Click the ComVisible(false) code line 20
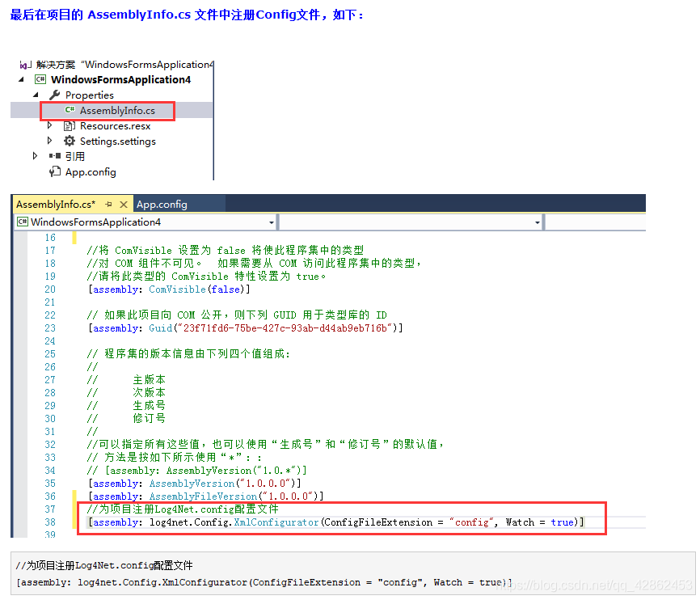This screenshot has height=600, width=700. click(x=169, y=289)
